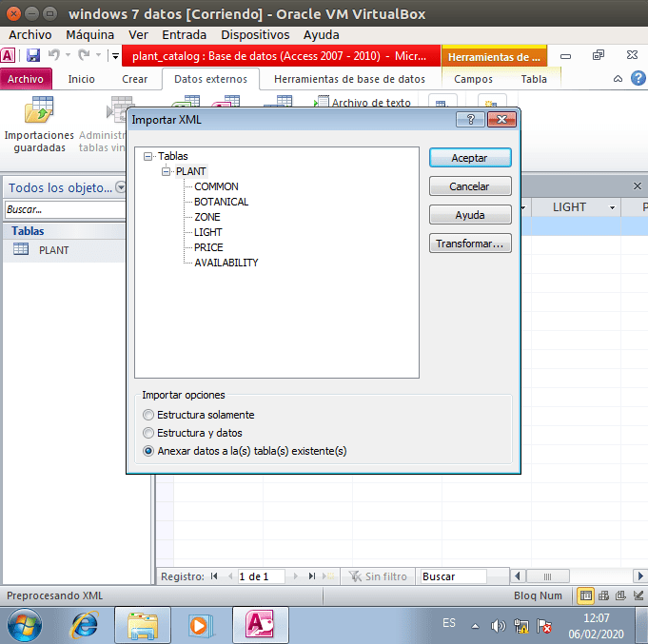This screenshot has height=644, width=648.
Task: Click the save icon in quick access toolbar
Action: pyautogui.click(x=33, y=56)
